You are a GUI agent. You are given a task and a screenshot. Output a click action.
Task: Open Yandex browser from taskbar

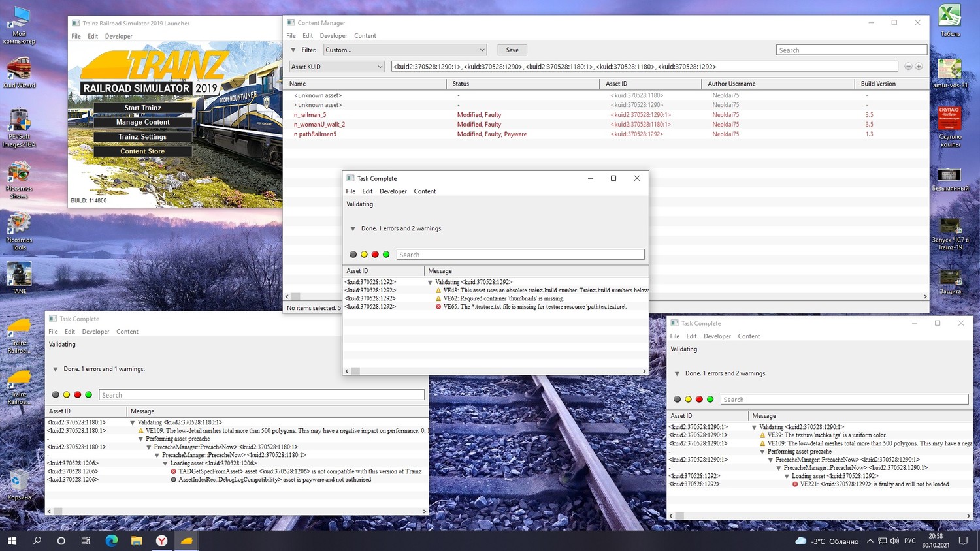pyautogui.click(x=161, y=541)
